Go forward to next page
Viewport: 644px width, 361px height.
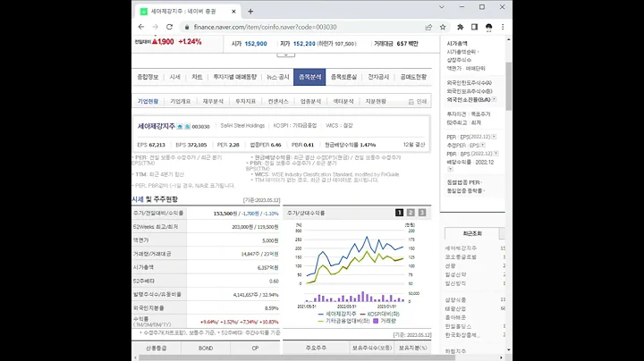(x=156, y=27)
